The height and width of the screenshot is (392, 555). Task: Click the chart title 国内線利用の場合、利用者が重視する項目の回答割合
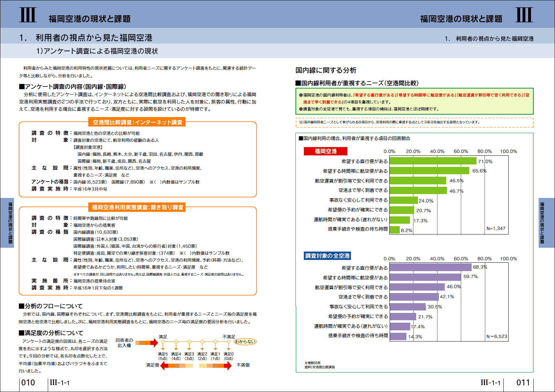point(354,138)
